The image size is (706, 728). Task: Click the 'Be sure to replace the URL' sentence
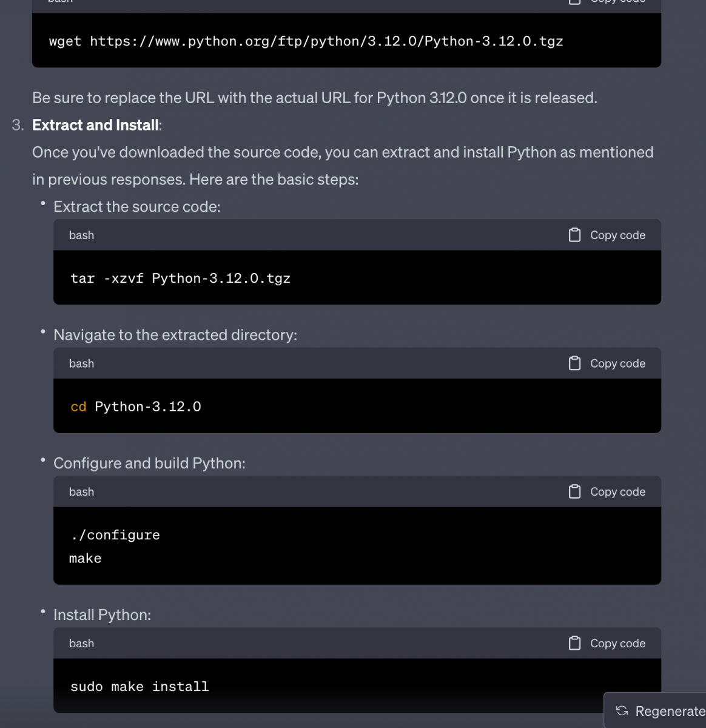point(315,98)
